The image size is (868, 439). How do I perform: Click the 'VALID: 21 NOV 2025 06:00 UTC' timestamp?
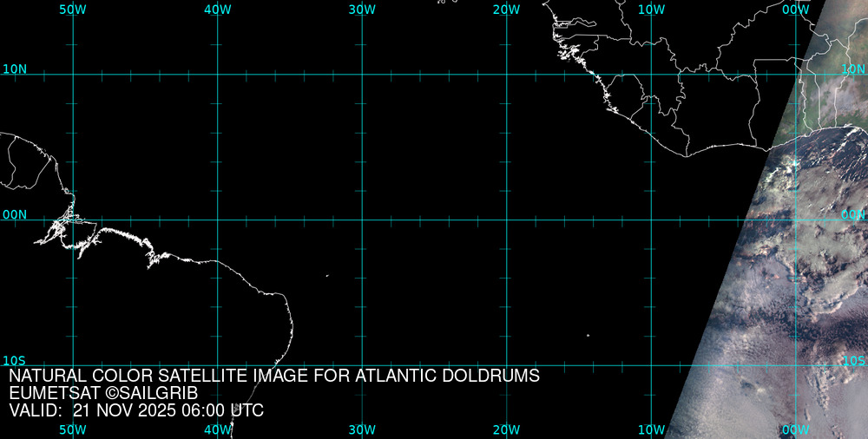(x=136, y=410)
